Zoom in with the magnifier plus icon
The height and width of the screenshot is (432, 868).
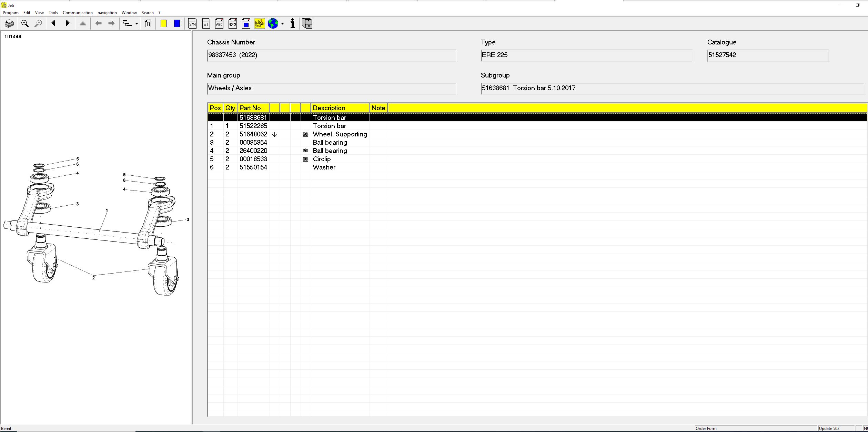25,23
